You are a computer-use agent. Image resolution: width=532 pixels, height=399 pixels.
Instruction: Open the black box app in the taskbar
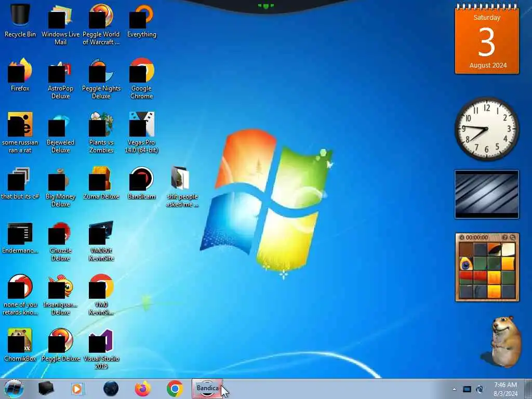point(46,389)
